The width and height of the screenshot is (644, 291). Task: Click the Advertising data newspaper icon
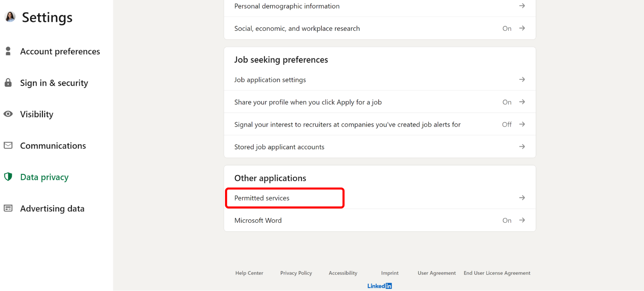pos(8,208)
